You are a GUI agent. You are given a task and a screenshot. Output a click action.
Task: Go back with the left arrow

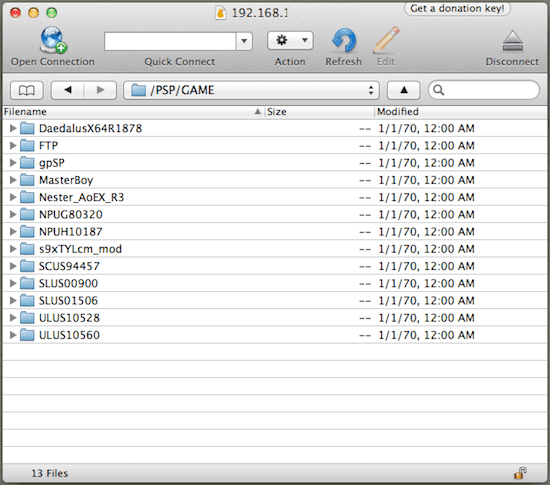point(68,90)
